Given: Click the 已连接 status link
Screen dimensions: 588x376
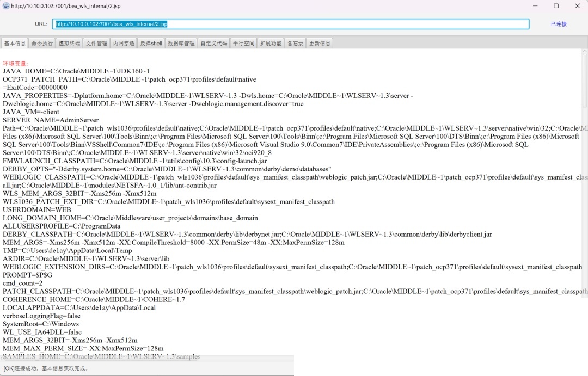Looking at the screenshot, I should tap(559, 24).
